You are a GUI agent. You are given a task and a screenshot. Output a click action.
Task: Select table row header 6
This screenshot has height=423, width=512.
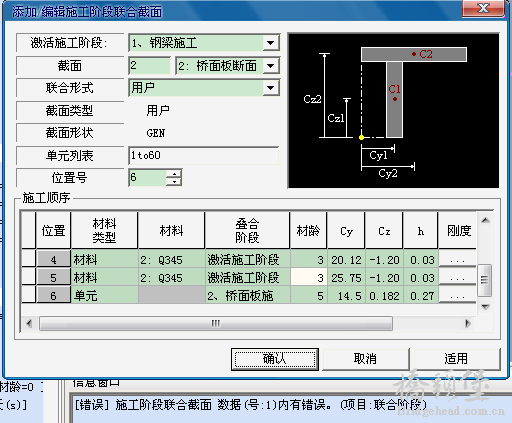coord(53,295)
